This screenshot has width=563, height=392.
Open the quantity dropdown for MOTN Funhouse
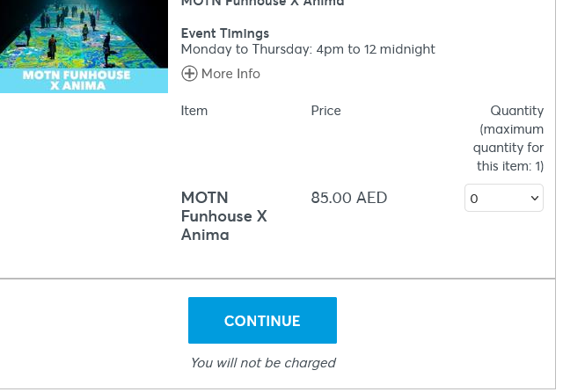coord(504,198)
